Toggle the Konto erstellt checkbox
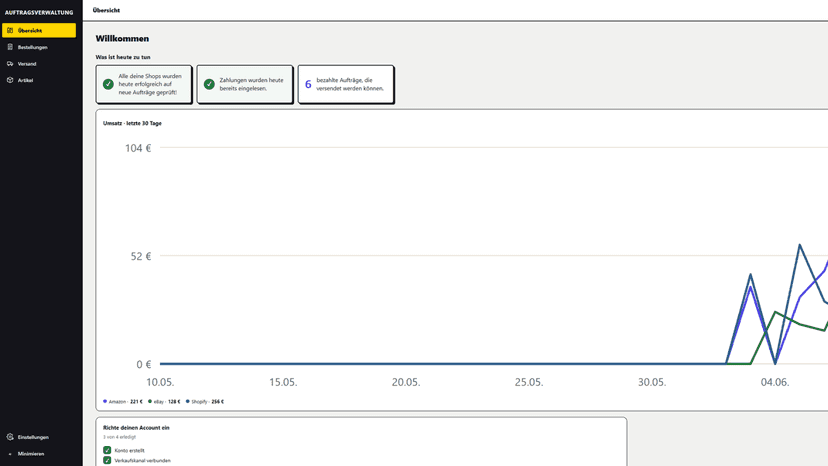This screenshot has width=828, height=466. [107, 450]
